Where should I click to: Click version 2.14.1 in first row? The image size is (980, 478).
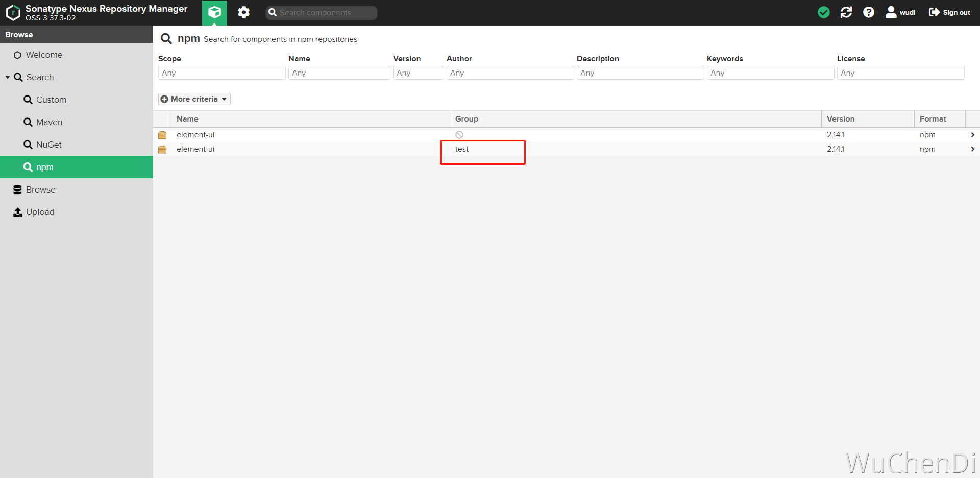(836, 135)
